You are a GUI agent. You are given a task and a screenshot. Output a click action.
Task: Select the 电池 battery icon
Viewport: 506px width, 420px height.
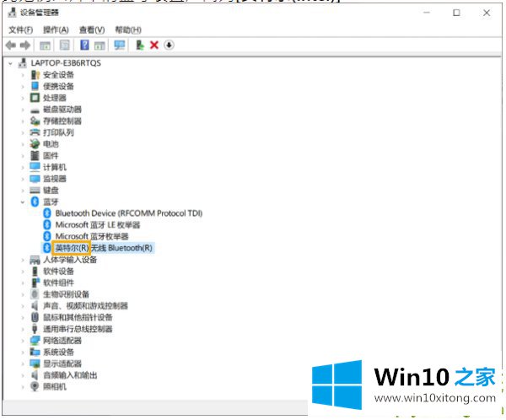pyautogui.click(x=35, y=144)
